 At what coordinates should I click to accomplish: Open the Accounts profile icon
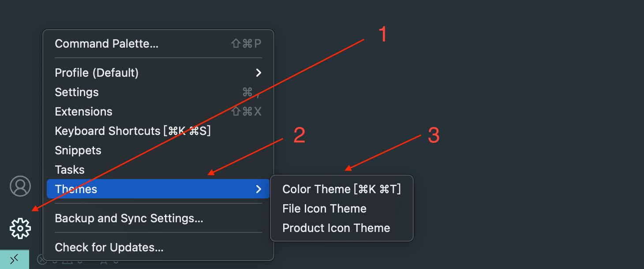[20, 186]
